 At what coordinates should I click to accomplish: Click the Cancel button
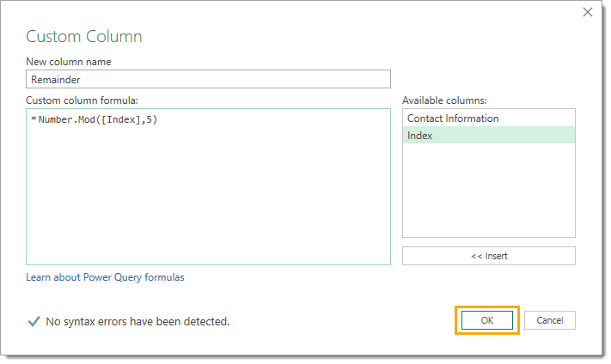(549, 320)
